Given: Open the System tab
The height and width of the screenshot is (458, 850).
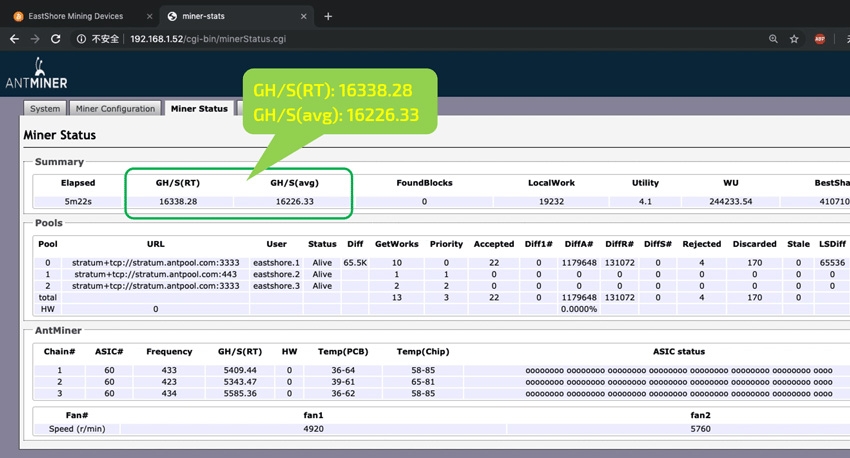Looking at the screenshot, I should coord(45,108).
